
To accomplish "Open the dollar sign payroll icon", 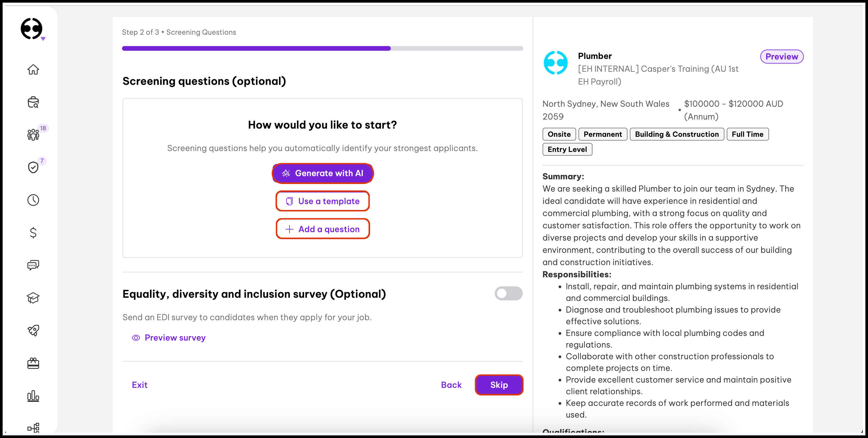I will point(33,233).
